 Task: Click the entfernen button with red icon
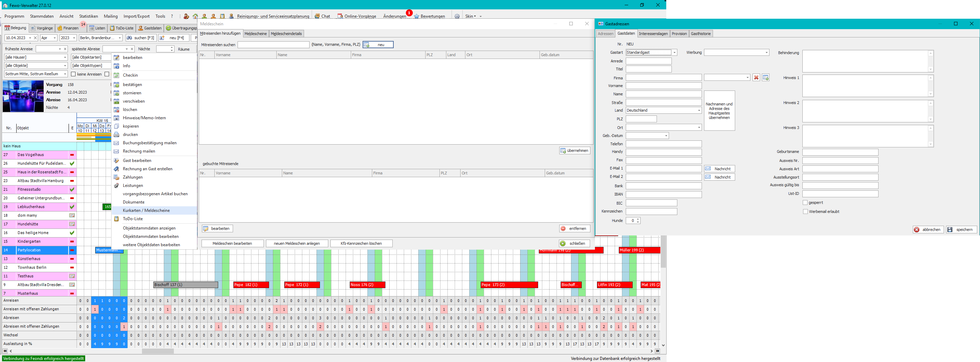(574, 229)
